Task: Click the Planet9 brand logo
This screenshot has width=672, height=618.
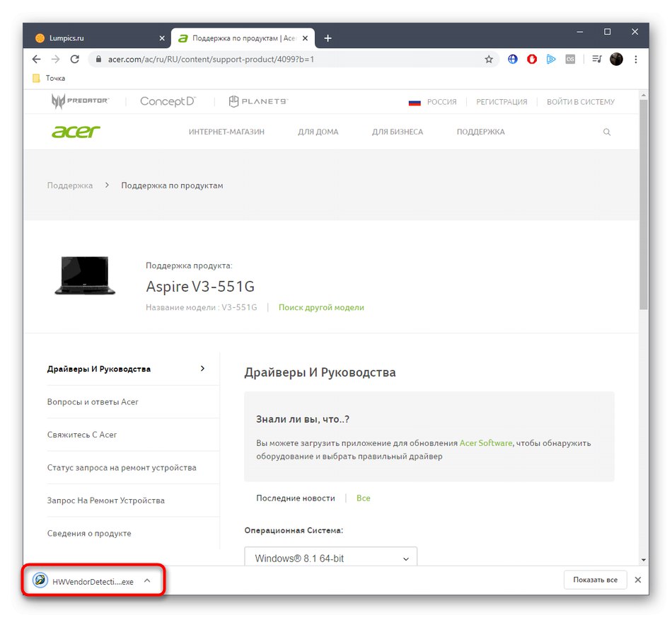Action: (258, 101)
